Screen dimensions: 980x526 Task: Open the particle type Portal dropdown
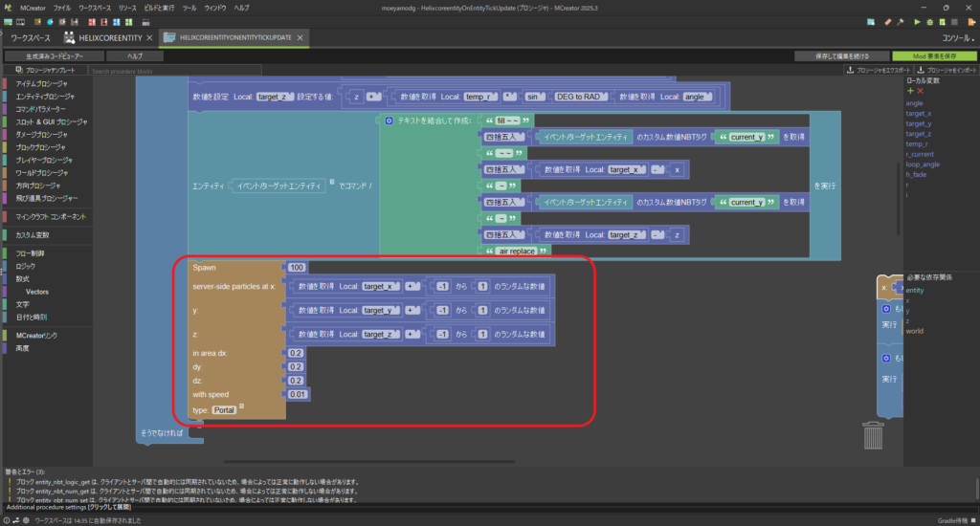tap(226, 409)
